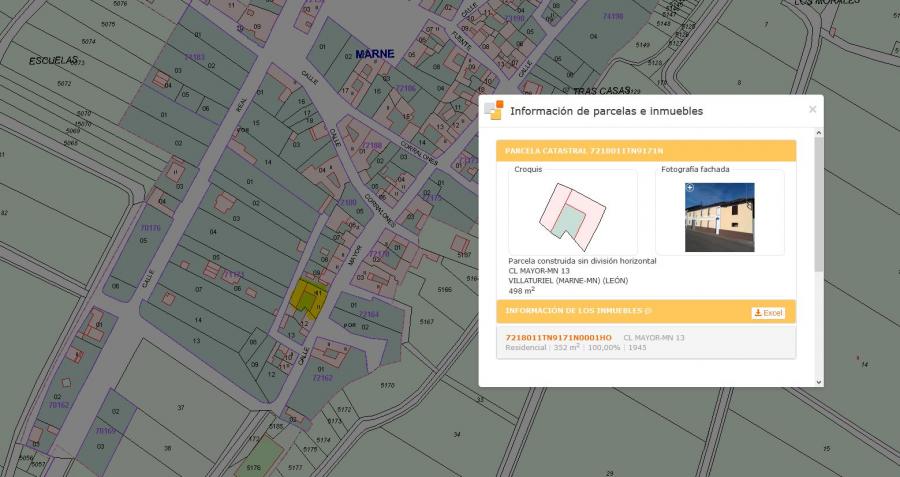The width and height of the screenshot is (900, 477).
Task: Click block label 72183 on the map
Action: tap(193, 58)
